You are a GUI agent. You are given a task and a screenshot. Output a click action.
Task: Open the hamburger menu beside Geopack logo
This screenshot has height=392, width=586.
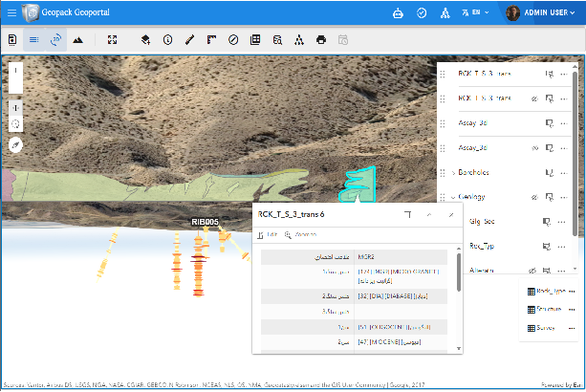[x=11, y=12]
